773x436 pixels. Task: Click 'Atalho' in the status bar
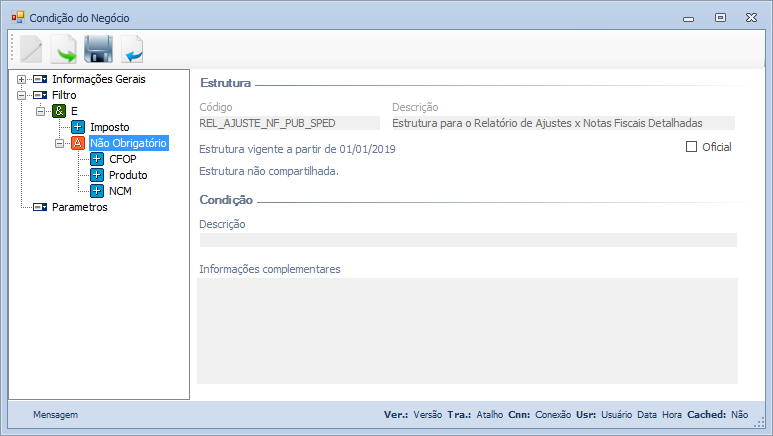click(x=490, y=415)
